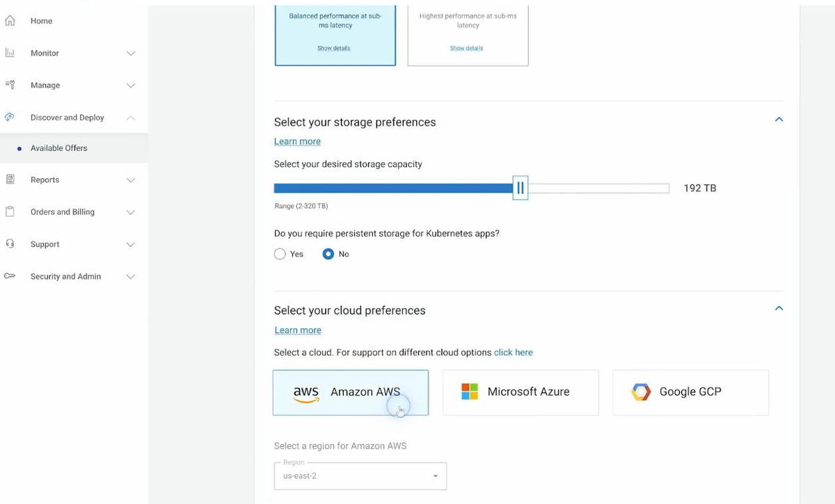This screenshot has height=504, width=835.
Task: Choose the Amazon AWS cloud card
Action: coord(351,393)
